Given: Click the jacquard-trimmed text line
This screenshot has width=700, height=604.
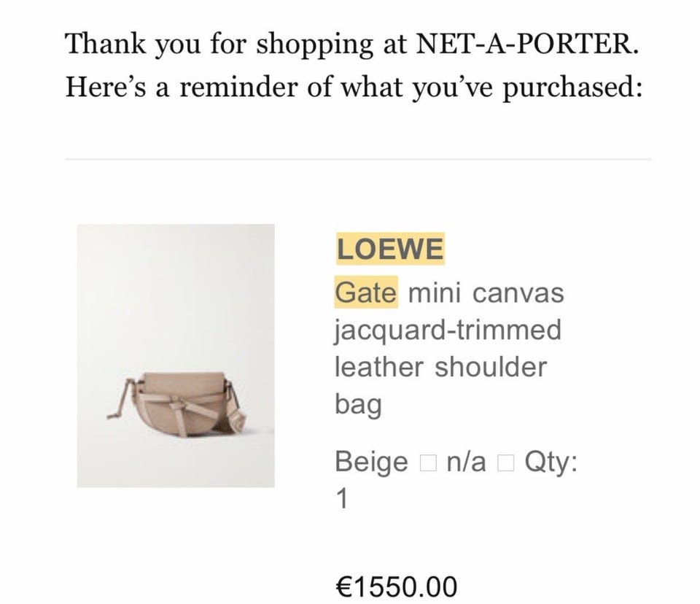Looking at the screenshot, I should coord(448,330).
